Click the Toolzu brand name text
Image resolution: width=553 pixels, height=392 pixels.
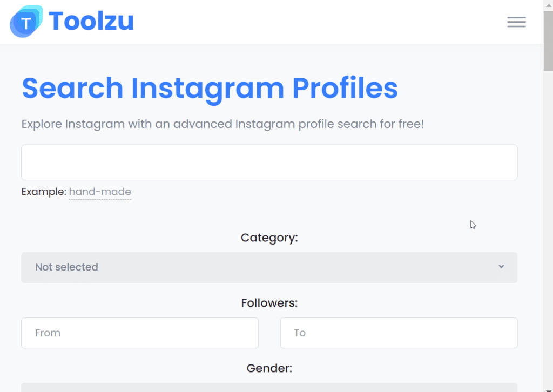91,22
